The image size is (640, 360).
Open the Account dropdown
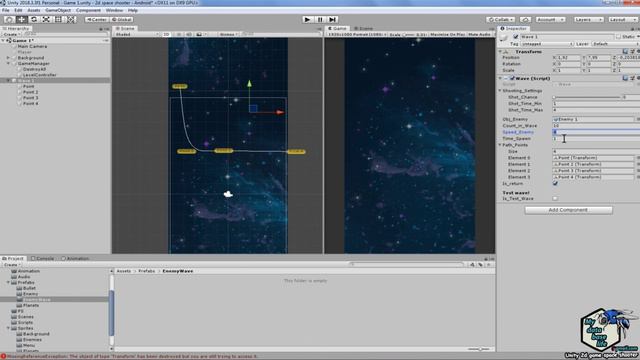tap(550, 19)
